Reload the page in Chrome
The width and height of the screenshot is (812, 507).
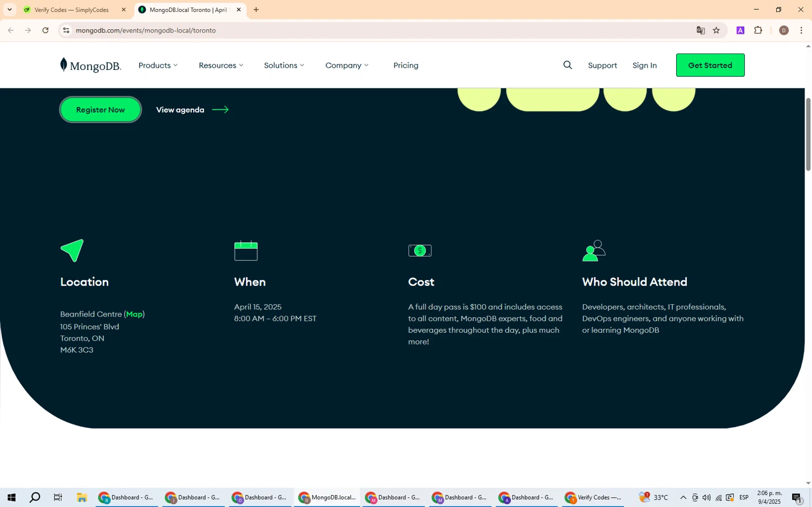pyautogui.click(x=45, y=30)
